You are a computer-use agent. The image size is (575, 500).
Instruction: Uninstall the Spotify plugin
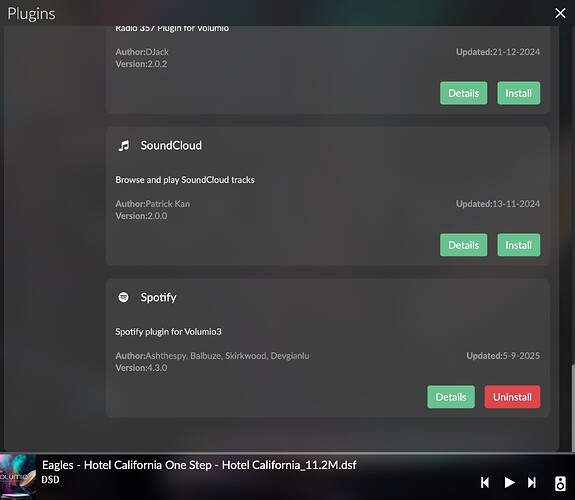tap(512, 397)
